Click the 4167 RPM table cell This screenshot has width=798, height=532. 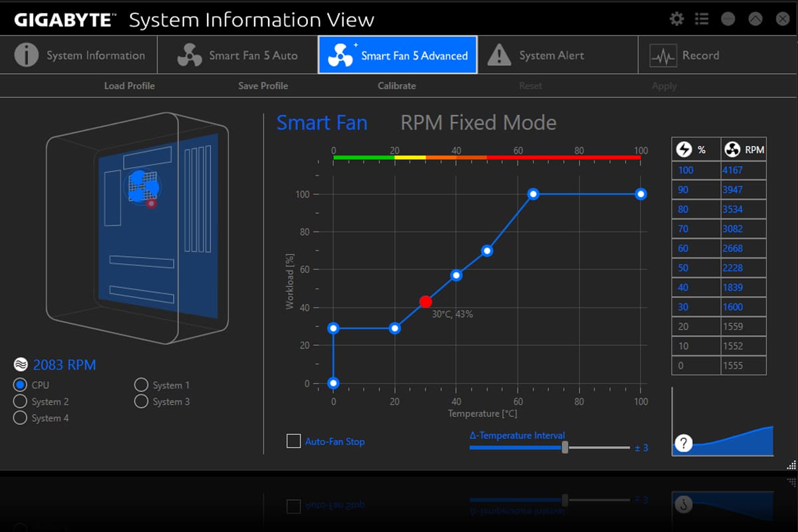[x=743, y=170]
